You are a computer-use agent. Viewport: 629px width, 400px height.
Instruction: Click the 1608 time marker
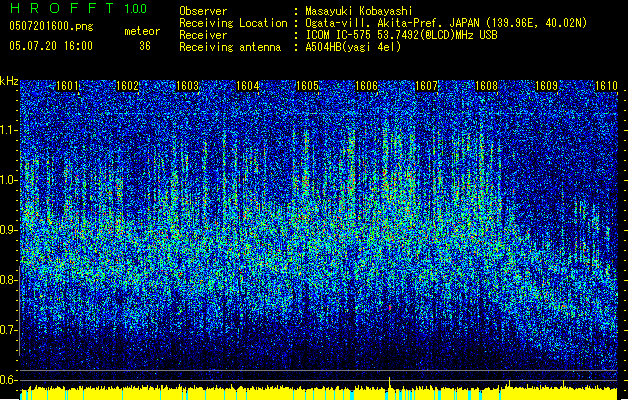coord(487,86)
